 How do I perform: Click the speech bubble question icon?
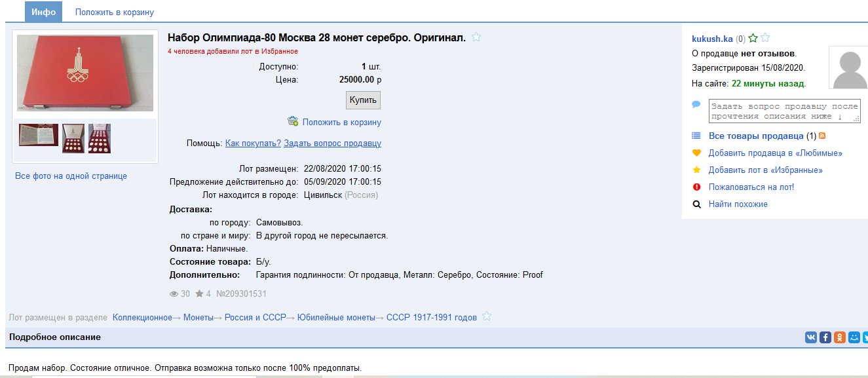tap(696, 105)
